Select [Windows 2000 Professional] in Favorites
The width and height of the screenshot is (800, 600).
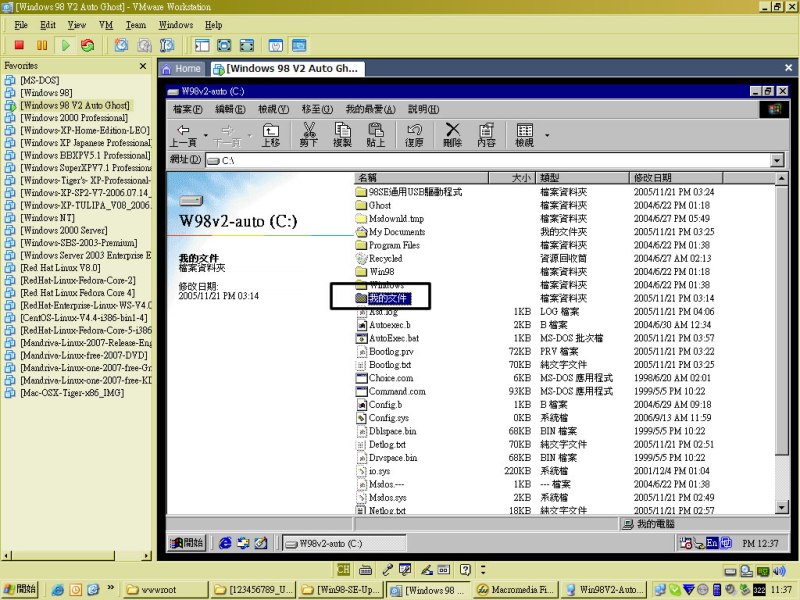point(74,117)
